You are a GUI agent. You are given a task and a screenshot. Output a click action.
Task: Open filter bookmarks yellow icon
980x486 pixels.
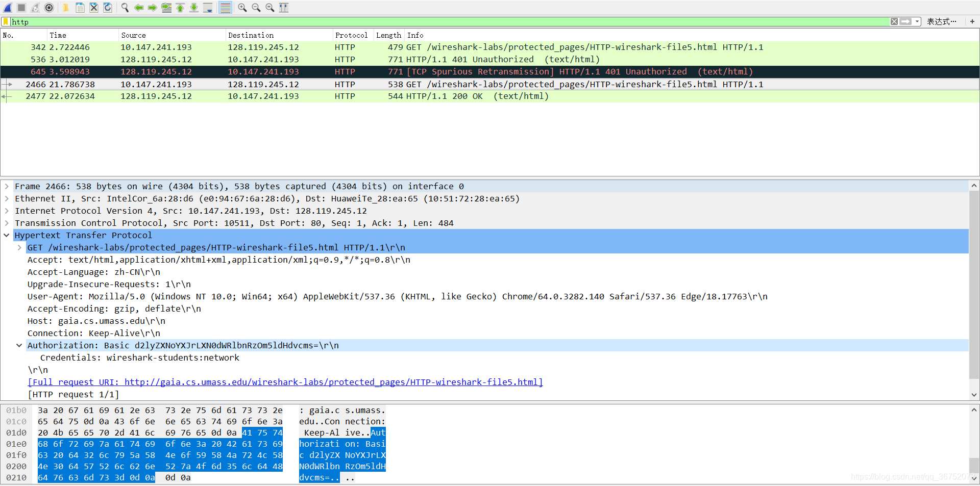coord(6,21)
